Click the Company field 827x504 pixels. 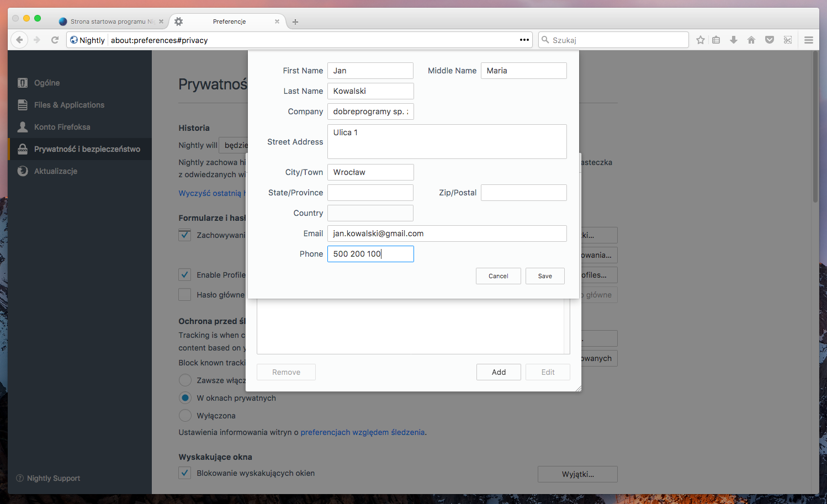click(x=370, y=112)
